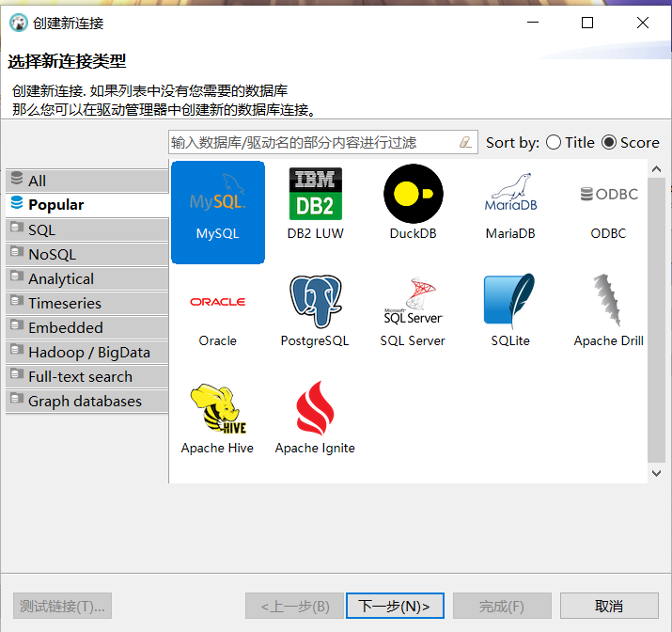Choose the Apache Hive driver
This screenshot has width=672, height=632.
tap(217, 418)
